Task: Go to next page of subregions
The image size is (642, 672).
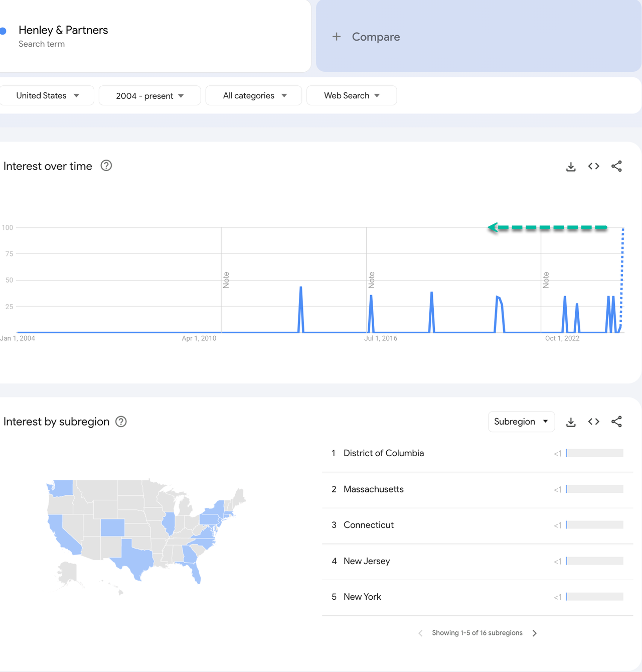Action: 535,633
